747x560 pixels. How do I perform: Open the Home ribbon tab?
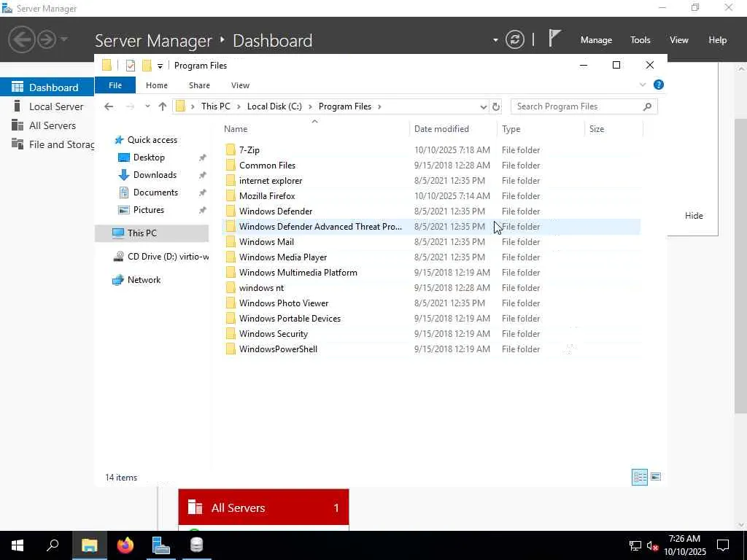(x=157, y=85)
